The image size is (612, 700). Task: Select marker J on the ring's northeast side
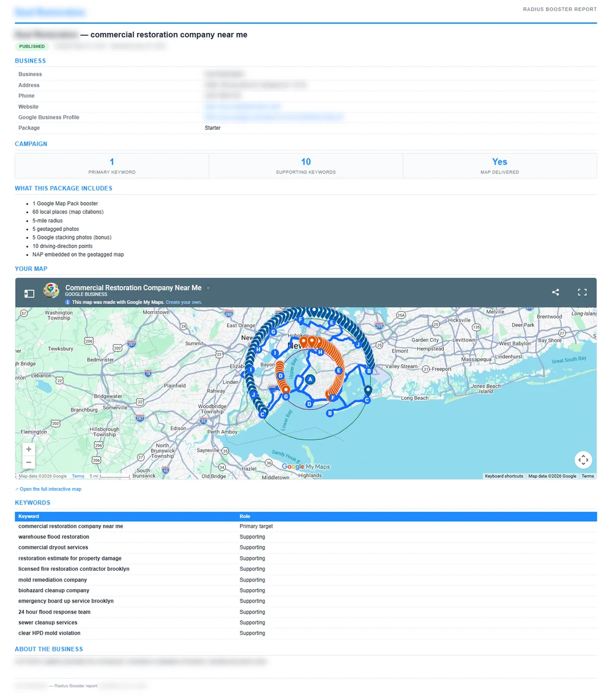358,344
